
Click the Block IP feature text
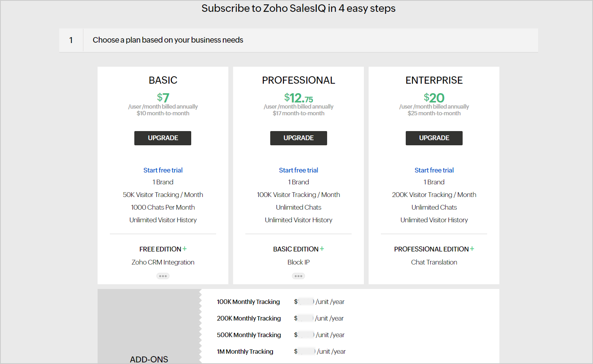tap(298, 262)
